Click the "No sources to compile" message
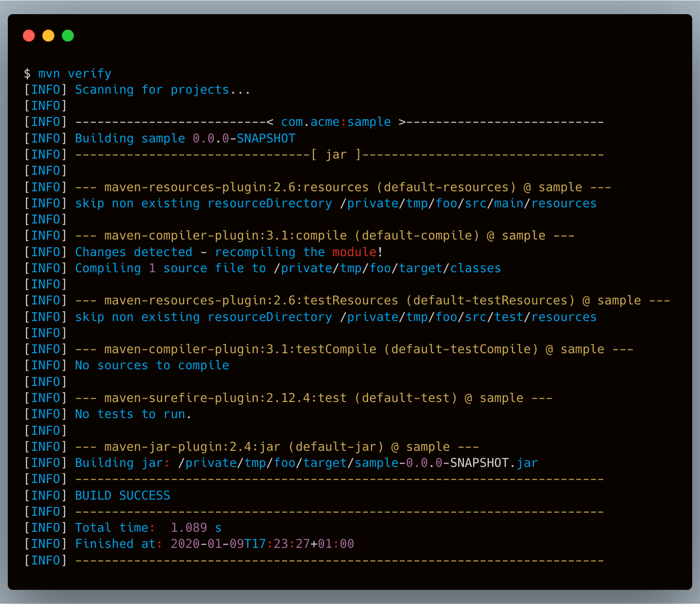Viewport: 700px width, 604px height. click(x=152, y=365)
